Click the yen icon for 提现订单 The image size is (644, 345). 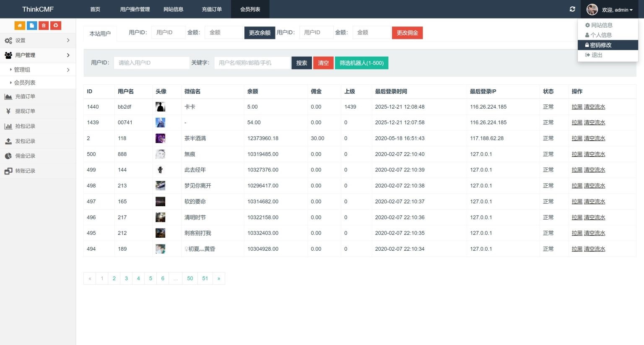pyautogui.click(x=8, y=111)
